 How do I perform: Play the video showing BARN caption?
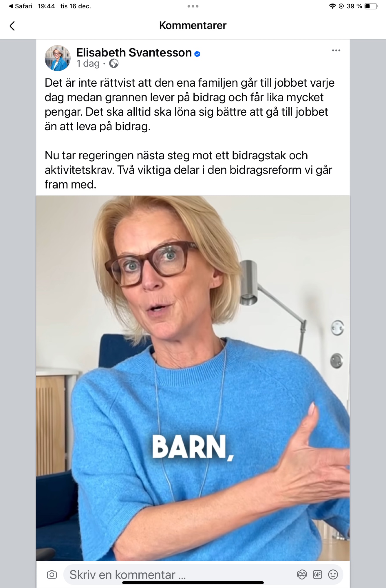coord(193,378)
